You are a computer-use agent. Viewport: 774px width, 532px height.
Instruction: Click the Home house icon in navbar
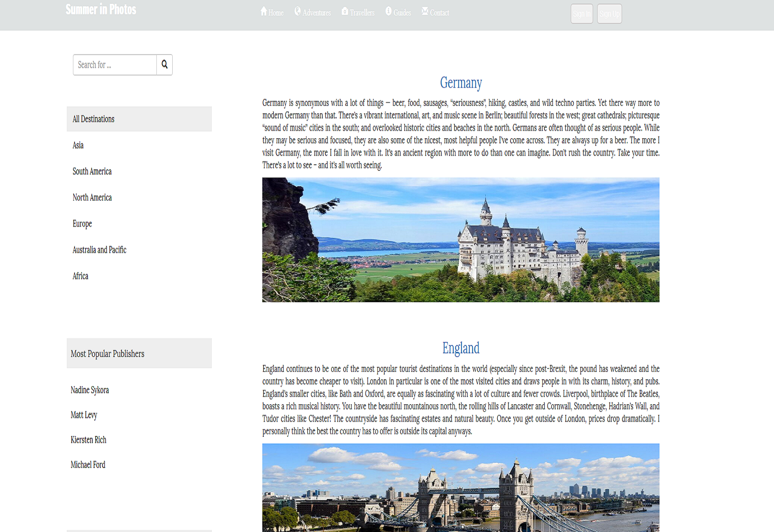point(264,11)
